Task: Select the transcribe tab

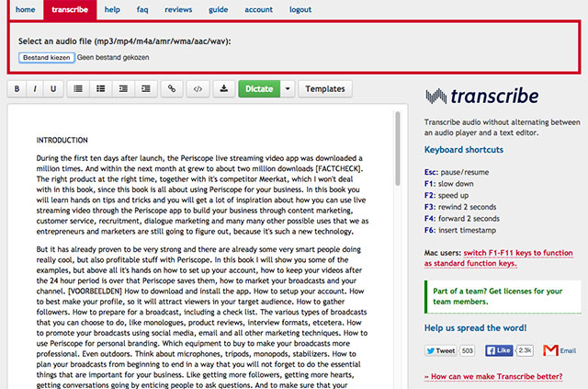Action: 70,10
